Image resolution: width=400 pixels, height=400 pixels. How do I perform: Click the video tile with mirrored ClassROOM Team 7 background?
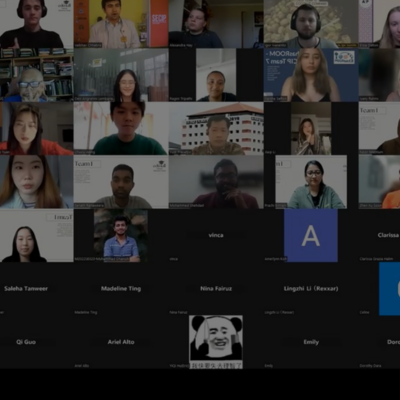pyautogui.click(x=311, y=75)
